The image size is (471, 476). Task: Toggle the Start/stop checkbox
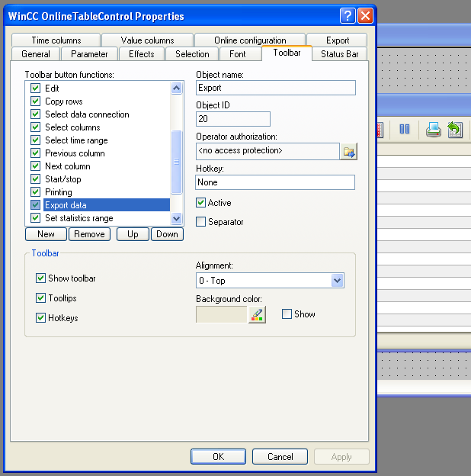point(36,178)
